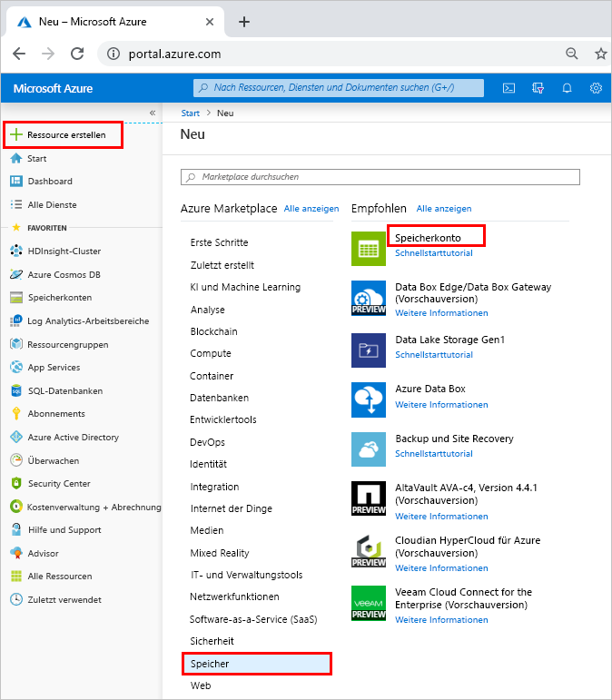Select the Datenbanken category
The height and width of the screenshot is (700, 612).
219,398
